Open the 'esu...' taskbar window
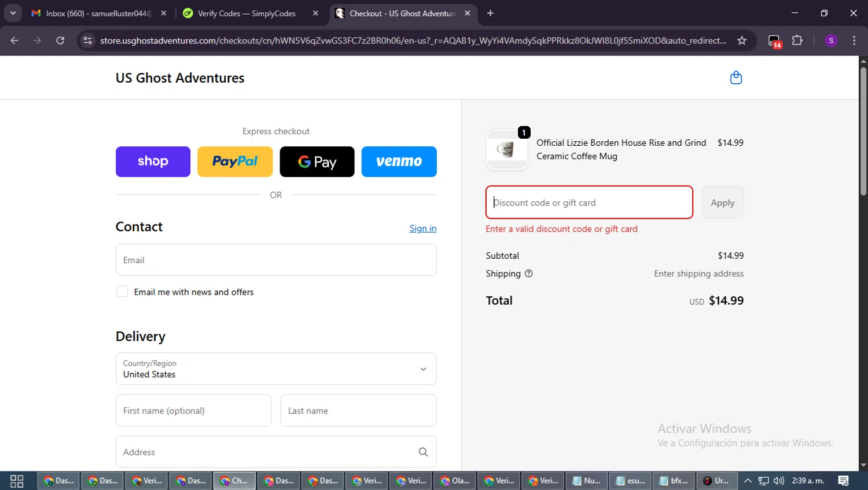Viewport: 868px width, 490px height. pos(631,481)
